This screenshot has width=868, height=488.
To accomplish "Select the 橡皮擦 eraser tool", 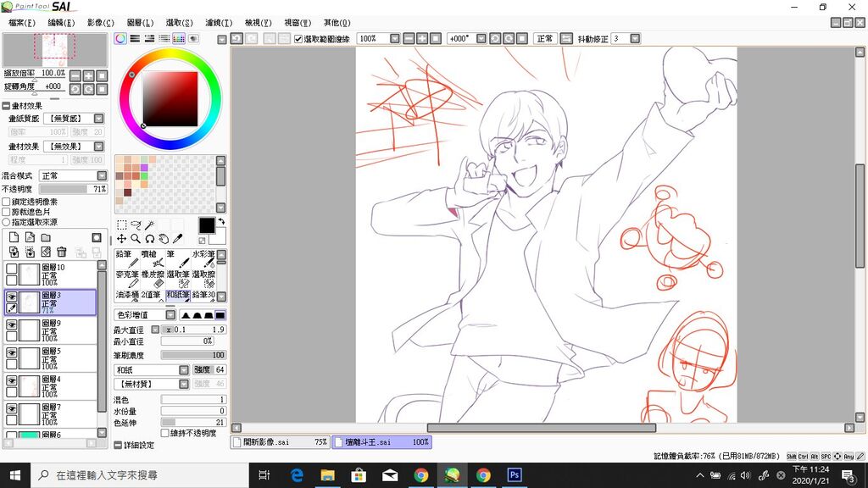I will (x=152, y=279).
